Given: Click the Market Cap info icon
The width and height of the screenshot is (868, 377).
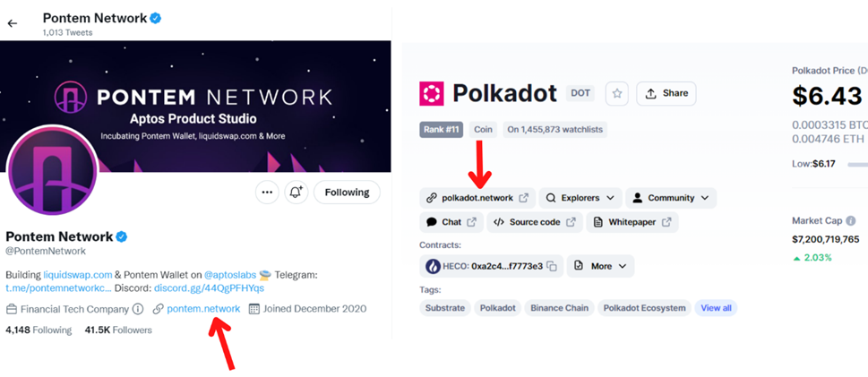Looking at the screenshot, I should (x=850, y=220).
